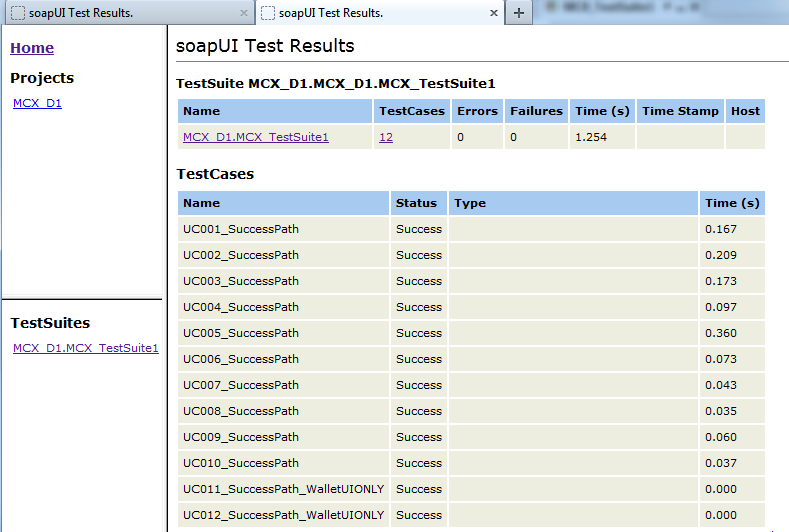Click the Errors column header
This screenshot has height=532, width=789.
pyautogui.click(x=477, y=111)
